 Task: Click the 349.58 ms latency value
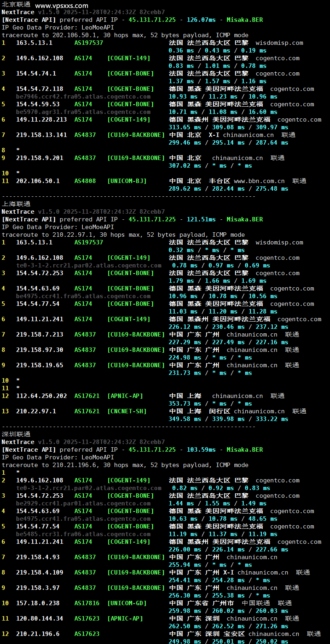[185, 419]
